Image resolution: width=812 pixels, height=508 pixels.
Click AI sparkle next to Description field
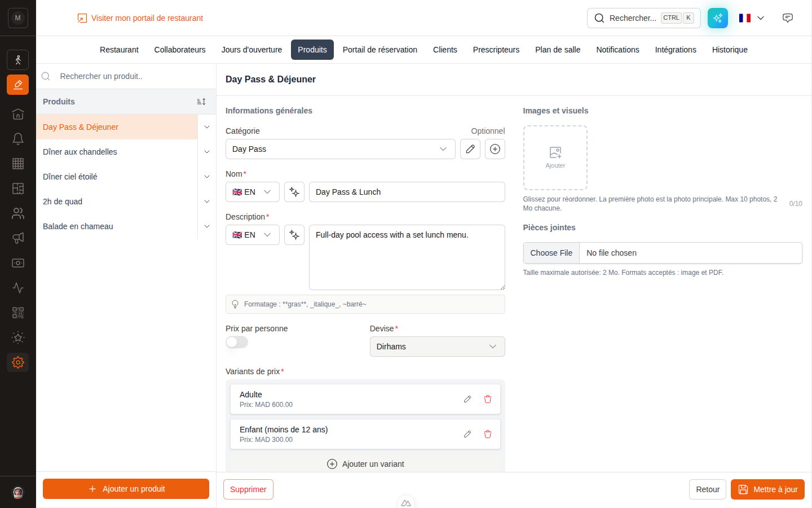click(x=294, y=235)
